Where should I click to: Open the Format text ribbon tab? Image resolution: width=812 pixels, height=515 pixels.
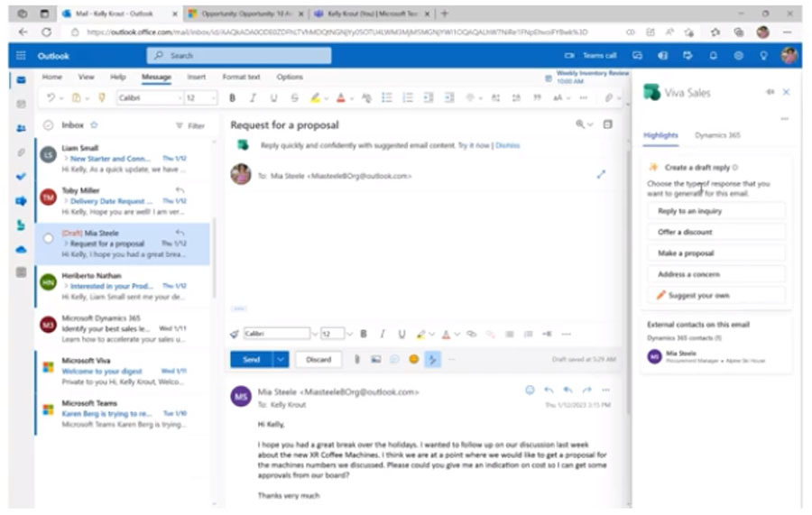[x=241, y=77]
